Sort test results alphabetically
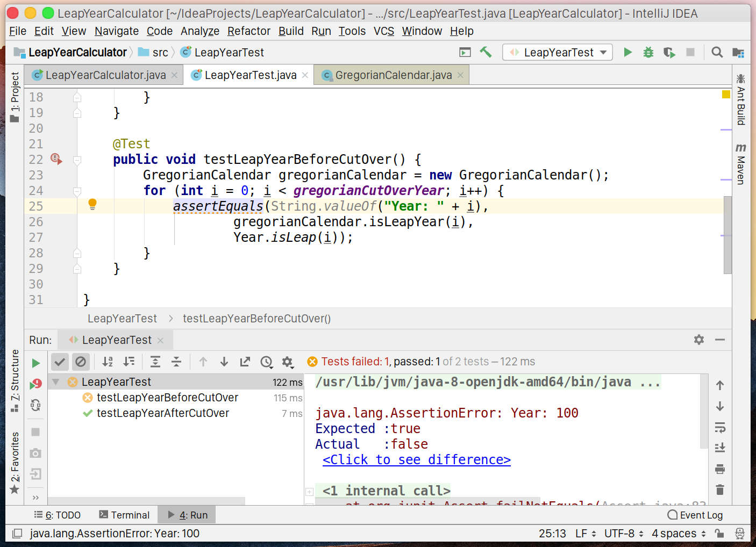The height and width of the screenshot is (547, 756). click(108, 362)
